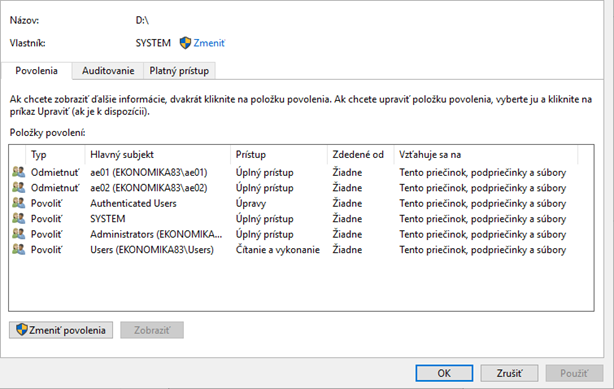Click the Zmeniť owner link
614x389 pixels.
(209, 43)
